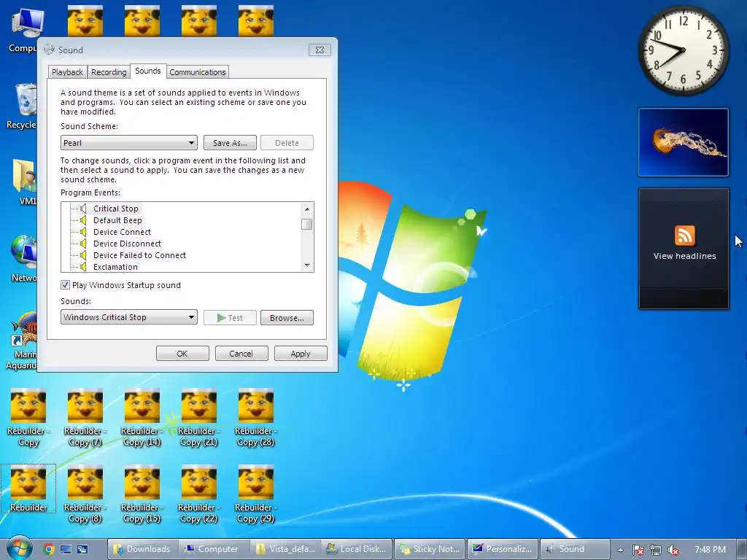Toggle Play Windows Startup sound checkbox
The image size is (747, 560).
pos(65,285)
